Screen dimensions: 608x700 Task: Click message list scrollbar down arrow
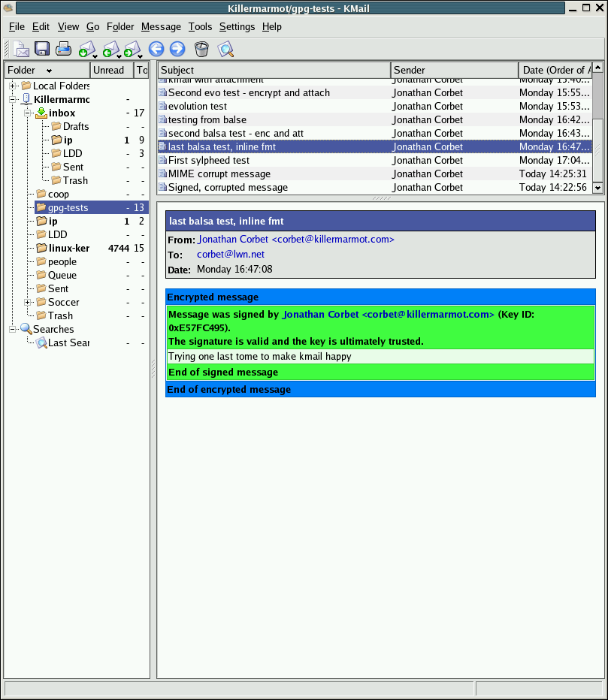point(598,188)
